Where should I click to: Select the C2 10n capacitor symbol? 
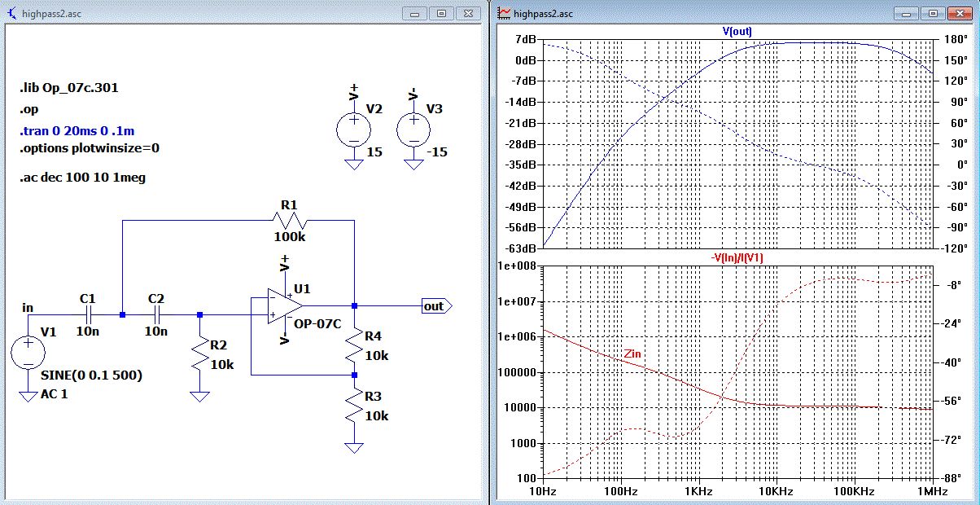point(157,314)
